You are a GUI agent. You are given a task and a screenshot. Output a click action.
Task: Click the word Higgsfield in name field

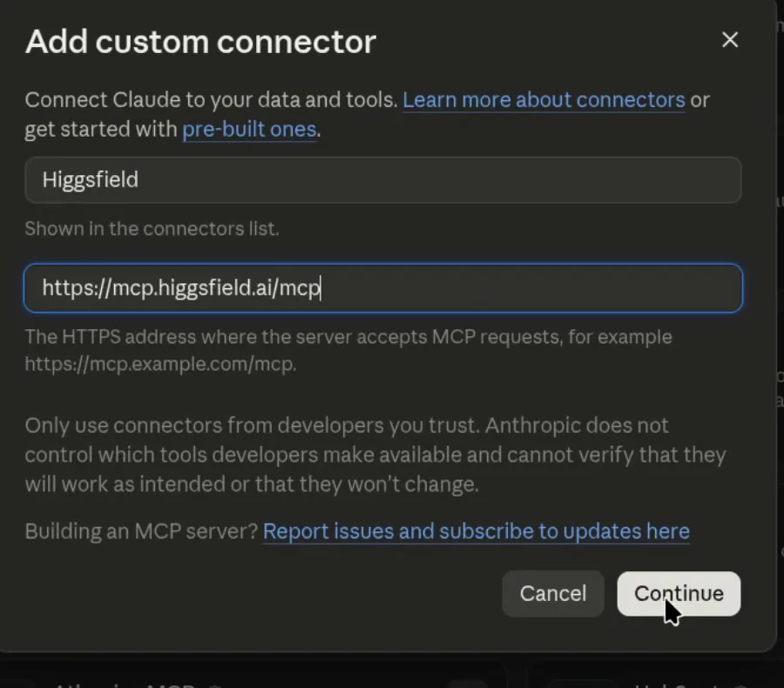90,179
